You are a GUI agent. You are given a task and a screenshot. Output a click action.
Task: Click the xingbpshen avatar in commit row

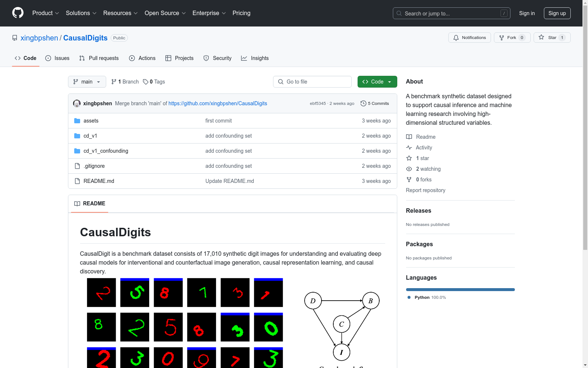tap(77, 103)
